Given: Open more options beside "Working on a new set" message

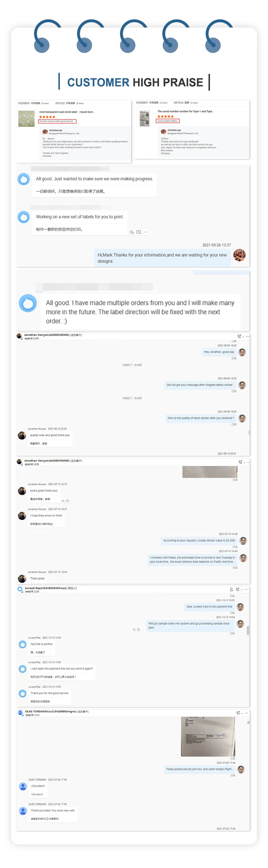Looking at the screenshot, I should tap(145, 232).
